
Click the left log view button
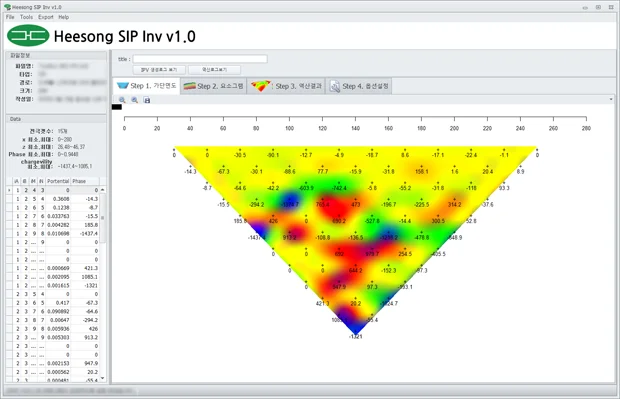coord(159,70)
